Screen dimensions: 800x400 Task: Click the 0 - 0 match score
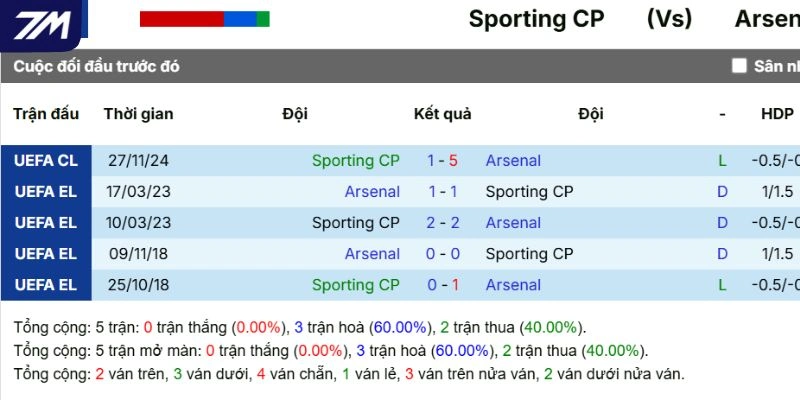tap(442, 253)
